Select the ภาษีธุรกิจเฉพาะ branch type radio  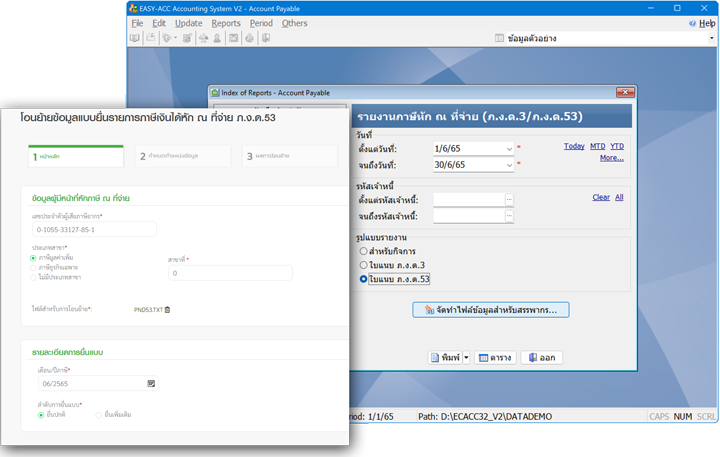(x=33, y=268)
